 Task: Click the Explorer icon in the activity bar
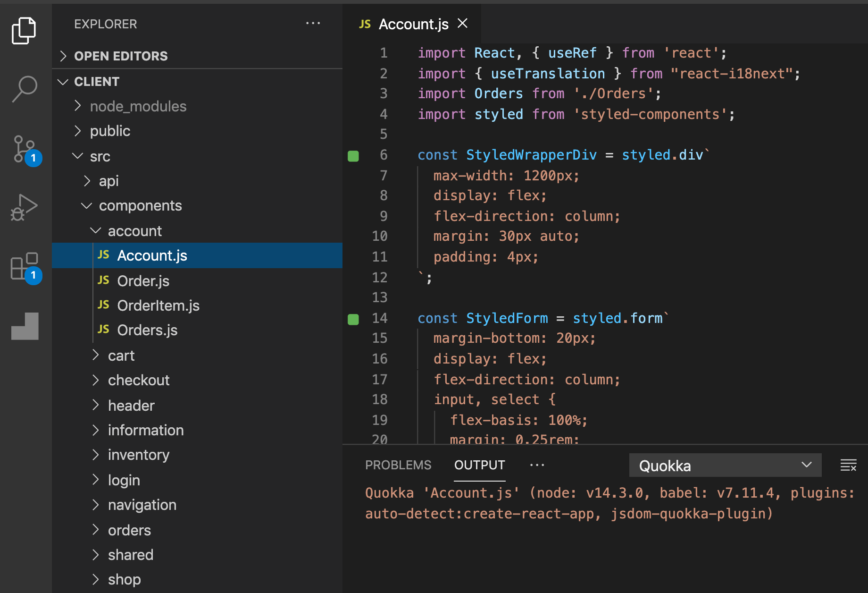[25, 30]
